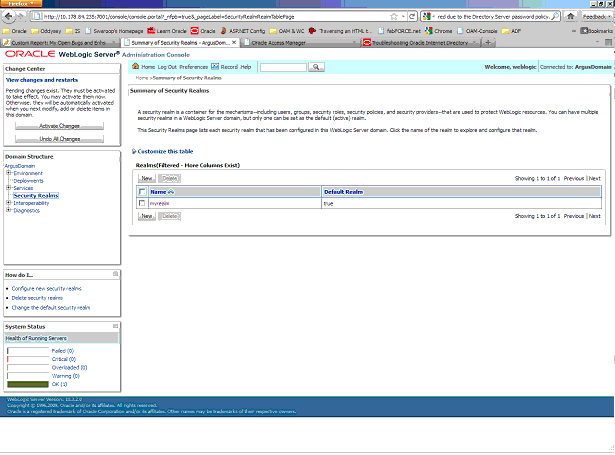Image resolution: width=615 pixels, height=455 pixels.
Task: Minimize the System Status panel
Action: tap(115, 326)
